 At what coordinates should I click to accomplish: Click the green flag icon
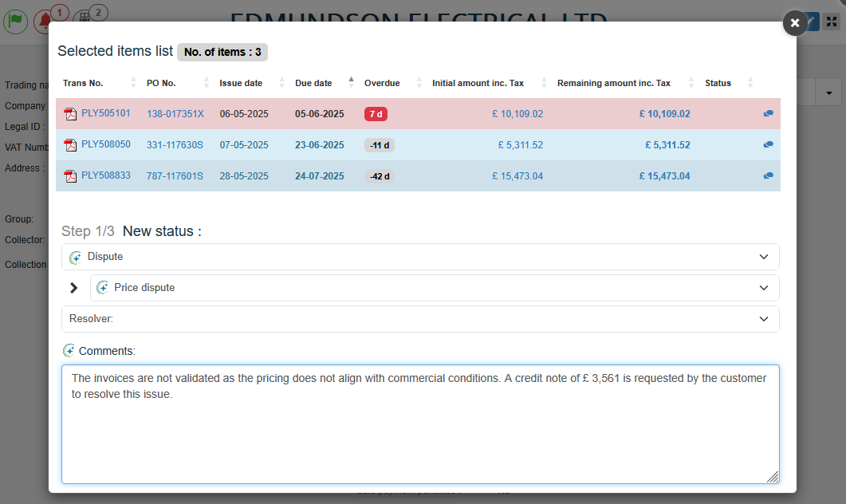tap(15, 21)
